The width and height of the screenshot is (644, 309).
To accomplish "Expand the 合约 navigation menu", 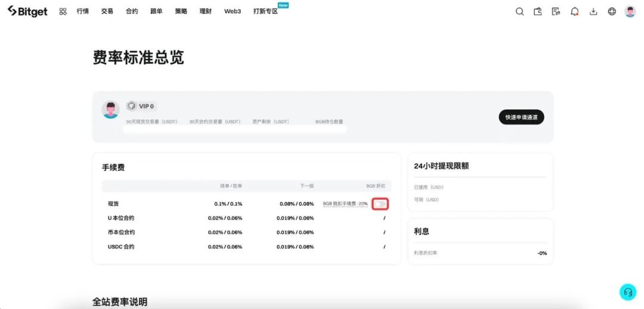I will pyautogui.click(x=132, y=11).
